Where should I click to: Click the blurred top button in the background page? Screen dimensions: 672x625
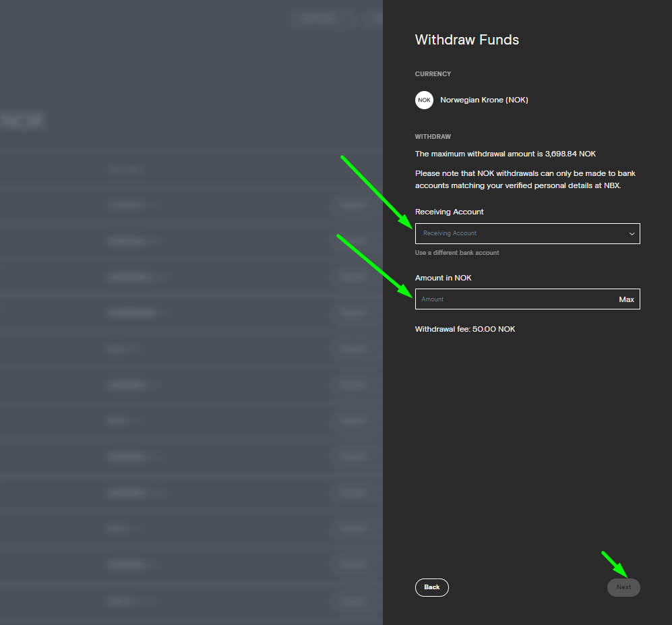319,19
